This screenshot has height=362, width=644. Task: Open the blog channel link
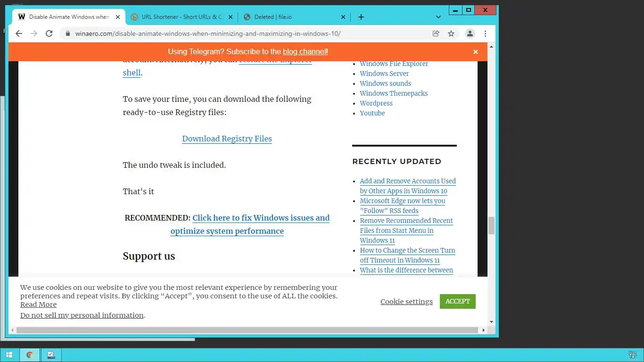coord(305,52)
